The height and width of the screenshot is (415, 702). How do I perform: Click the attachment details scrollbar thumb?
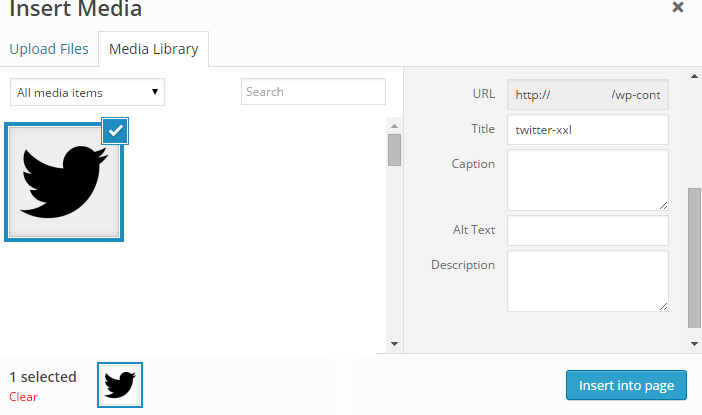(x=694, y=258)
